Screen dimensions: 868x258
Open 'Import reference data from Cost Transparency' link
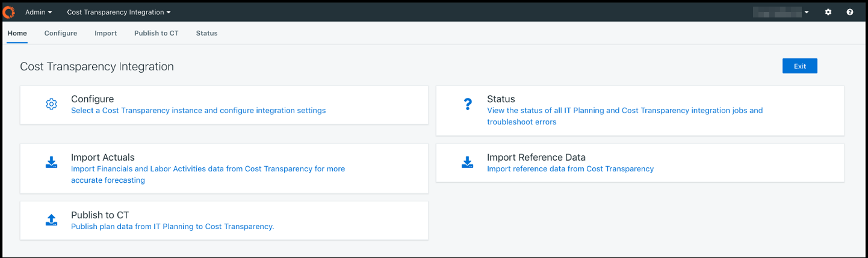[570, 169]
